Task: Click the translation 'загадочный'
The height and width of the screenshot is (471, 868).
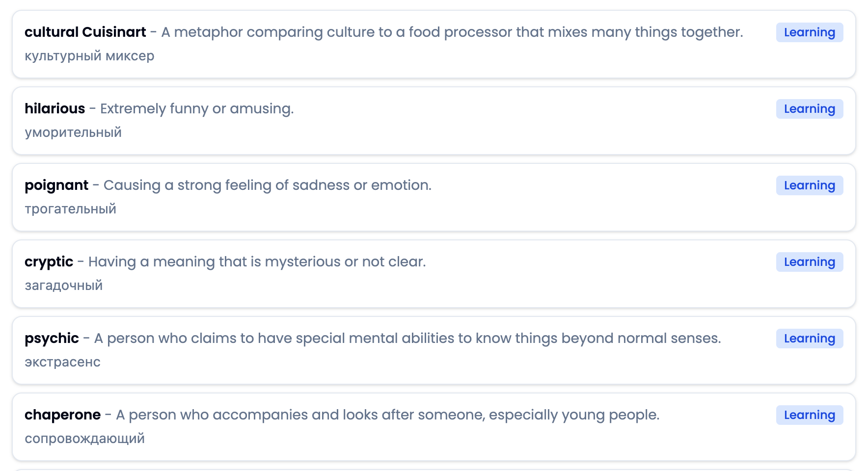Action: click(x=64, y=286)
